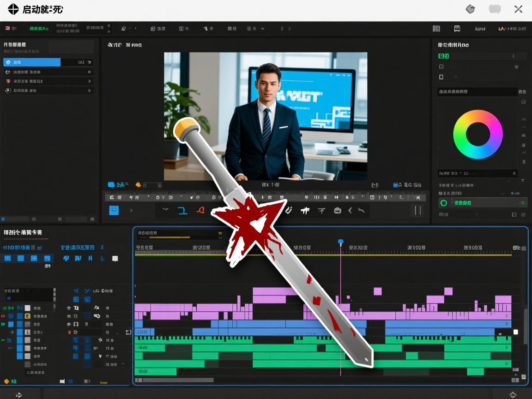Click the blue playhead marker on timeline ruler
This screenshot has height=399, width=532.
click(341, 242)
